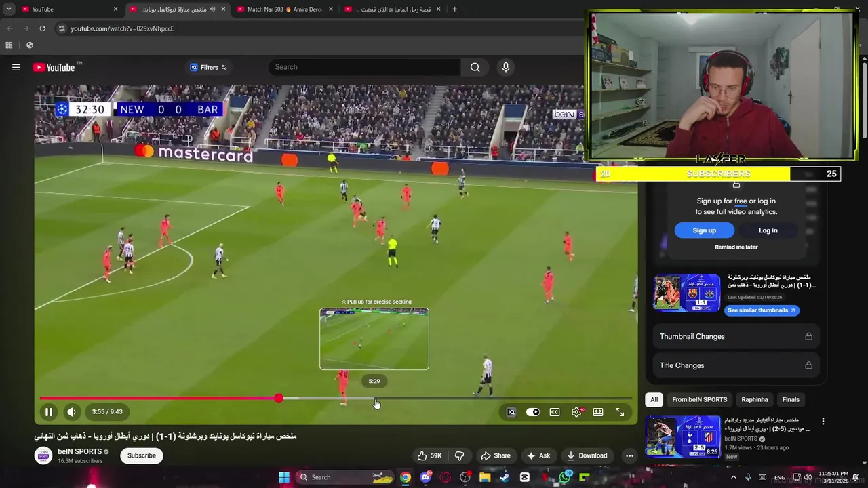Switch to the first YouTube tab
This screenshot has width=868, height=488.
click(68, 9)
